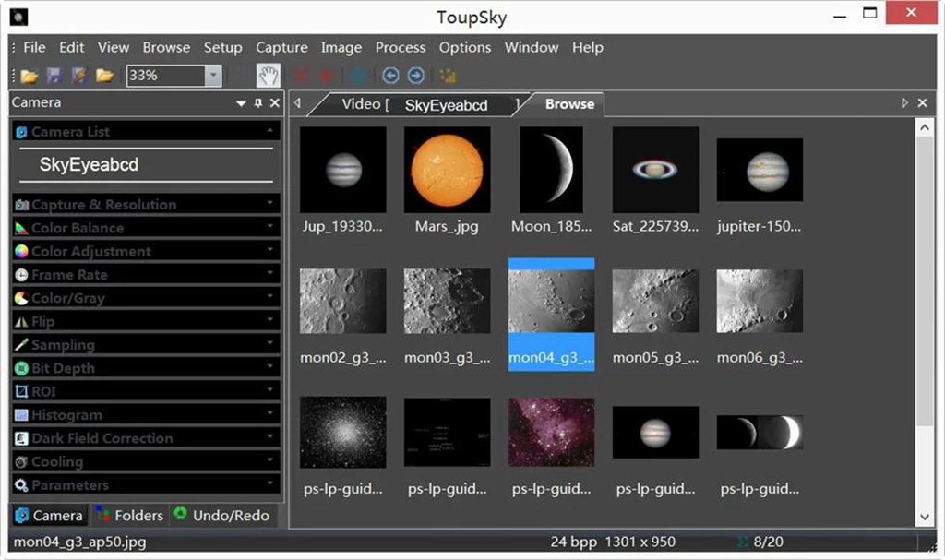Go to next image with right arrow icon
The image size is (945, 560).
tap(416, 76)
